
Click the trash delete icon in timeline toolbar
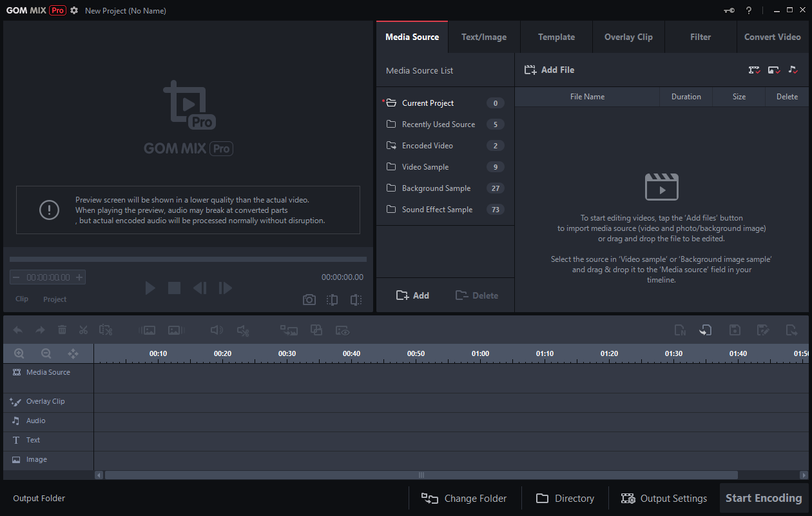[x=62, y=330]
